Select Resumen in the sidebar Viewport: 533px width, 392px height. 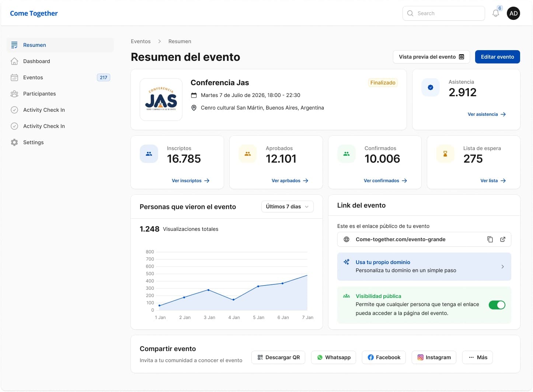pyautogui.click(x=60, y=45)
